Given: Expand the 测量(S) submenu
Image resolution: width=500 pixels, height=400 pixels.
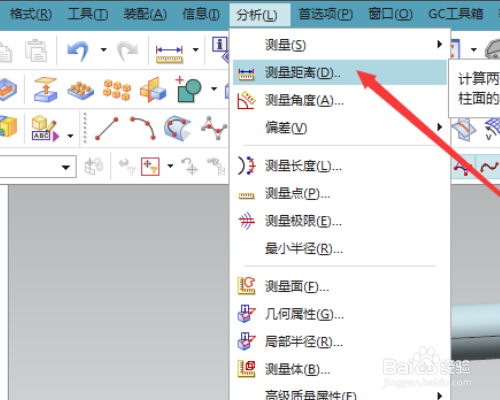Looking at the screenshot, I should pos(340,44).
